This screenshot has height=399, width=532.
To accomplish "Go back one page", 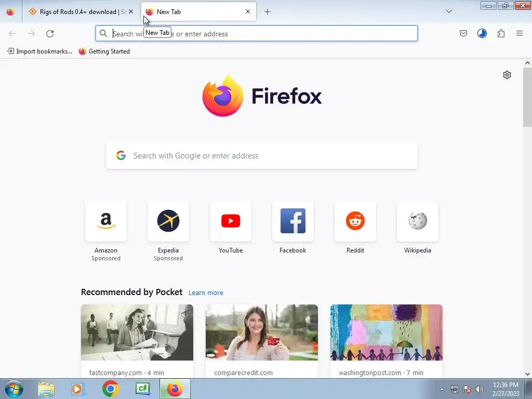I will (12, 34).
